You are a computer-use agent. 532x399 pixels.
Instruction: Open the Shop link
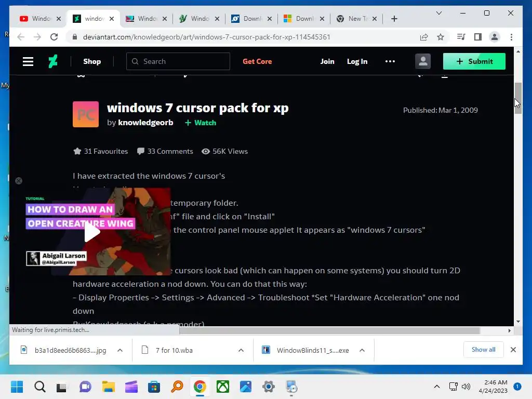(x=92, y=61)
